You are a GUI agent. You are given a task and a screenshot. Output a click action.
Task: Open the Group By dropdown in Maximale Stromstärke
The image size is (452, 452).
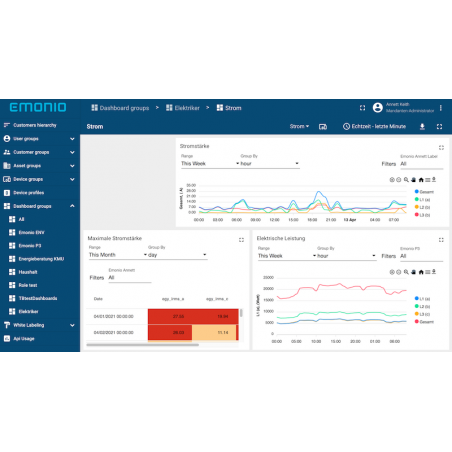click(177, 255)
